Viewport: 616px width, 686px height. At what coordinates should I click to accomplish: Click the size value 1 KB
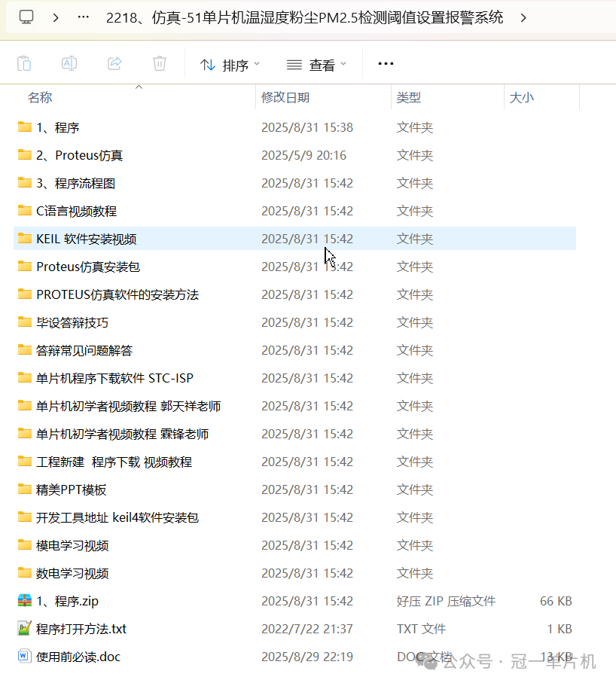point(560,629)
